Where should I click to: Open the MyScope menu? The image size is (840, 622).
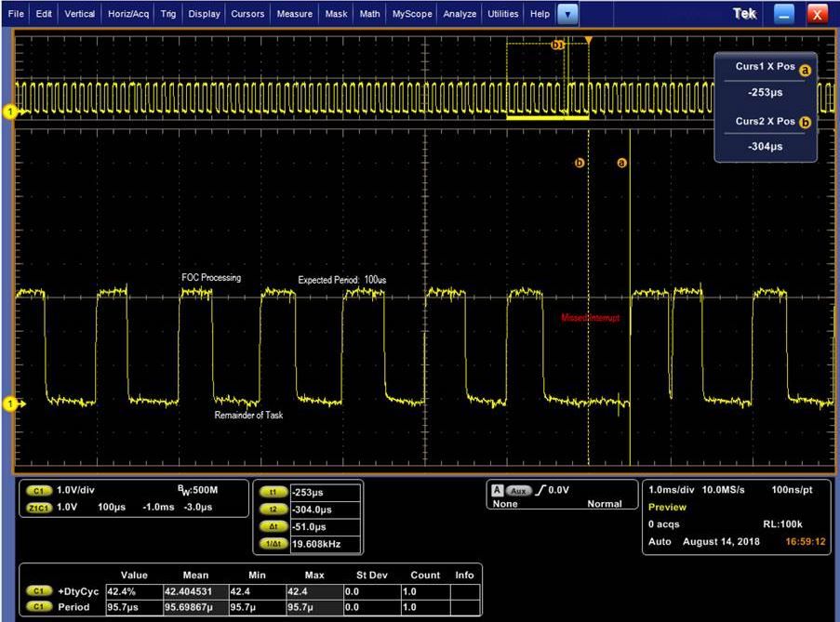point(412,14)
